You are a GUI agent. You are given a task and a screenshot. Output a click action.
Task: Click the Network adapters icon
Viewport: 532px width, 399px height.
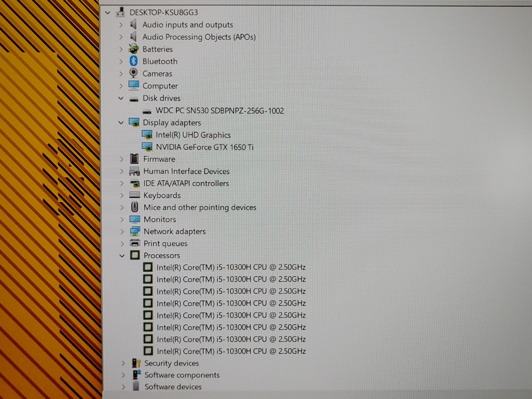(135, 231)
